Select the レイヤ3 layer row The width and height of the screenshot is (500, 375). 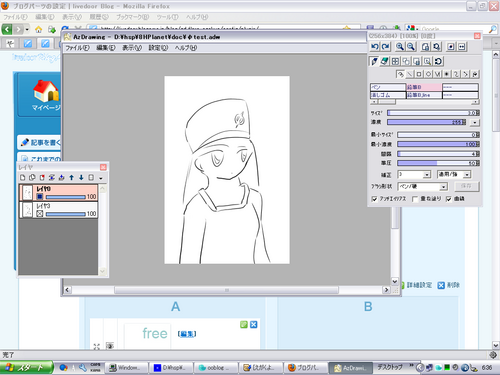click(58, 210)
